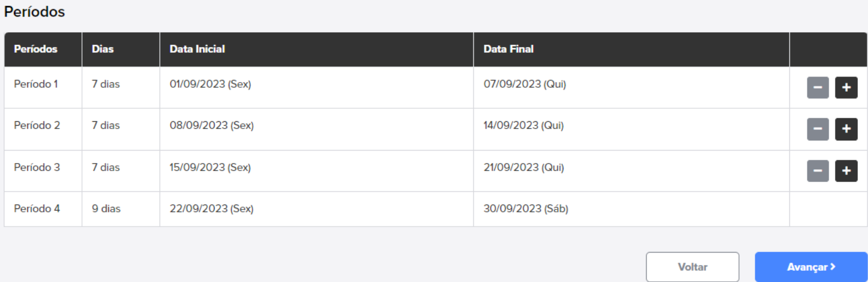
Task: Select the 9 dias cell
Action: coord(106,209)
